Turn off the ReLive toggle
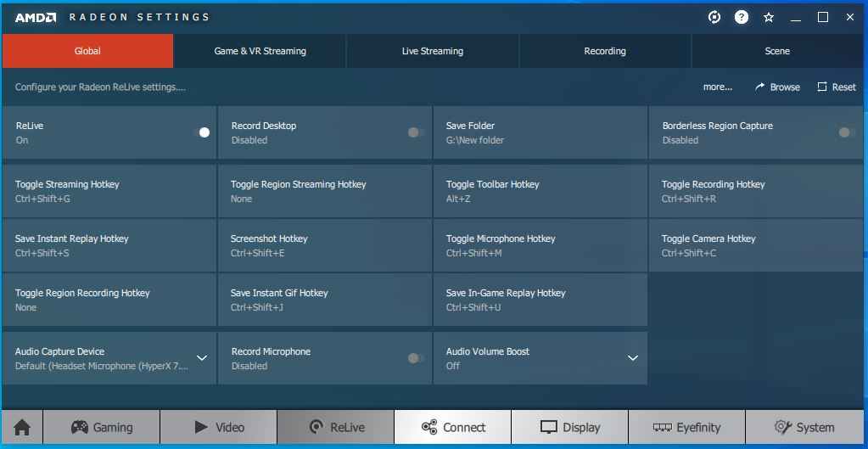The image size is (868, 449). pyautogui.click(x=202, y=132)
